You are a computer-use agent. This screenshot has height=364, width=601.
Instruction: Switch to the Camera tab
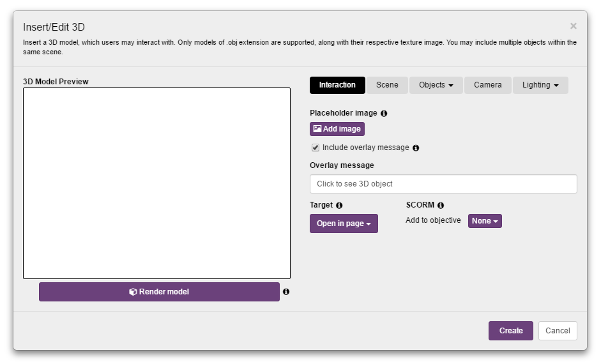point(487,85)
